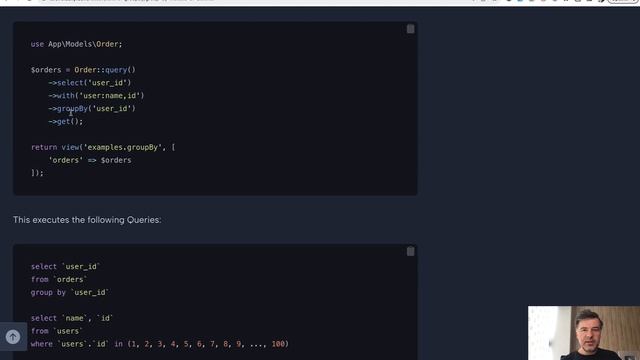Click the '->get();' line
Viewport: 640px width, 360px height.
pyautogui.click(x=65, y=121)
